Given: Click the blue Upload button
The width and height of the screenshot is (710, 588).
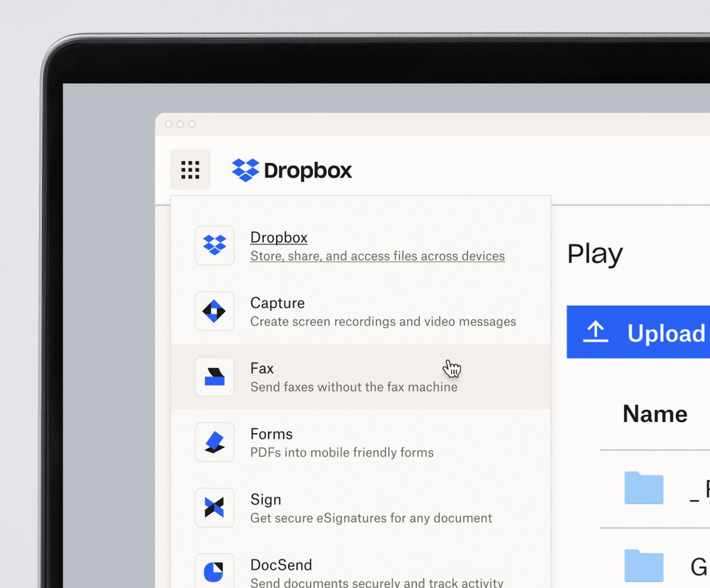Looking at the screenshot, I should point(638,332).
